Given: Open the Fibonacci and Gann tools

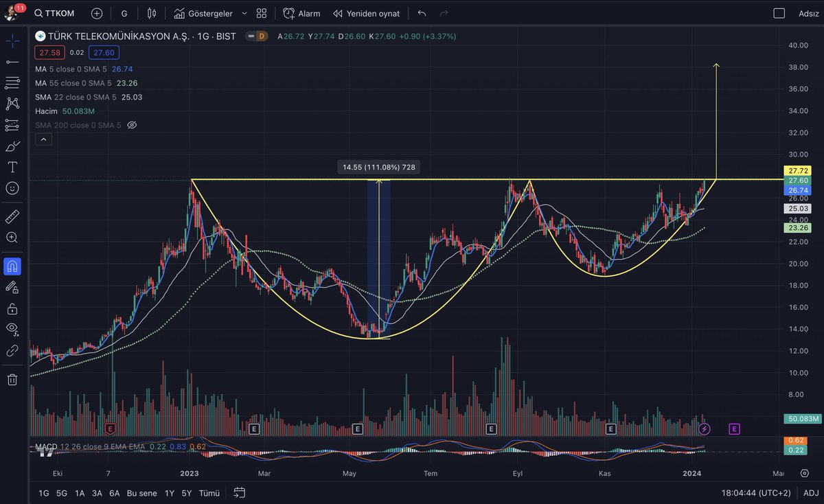Looking at the screenshot, I should pyautogui.click(x=12, y=82).
